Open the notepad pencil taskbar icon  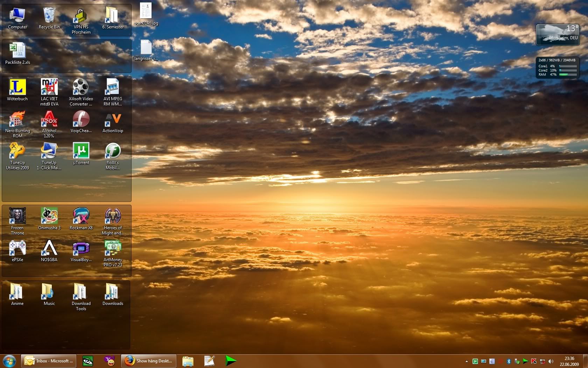(209, 361)
